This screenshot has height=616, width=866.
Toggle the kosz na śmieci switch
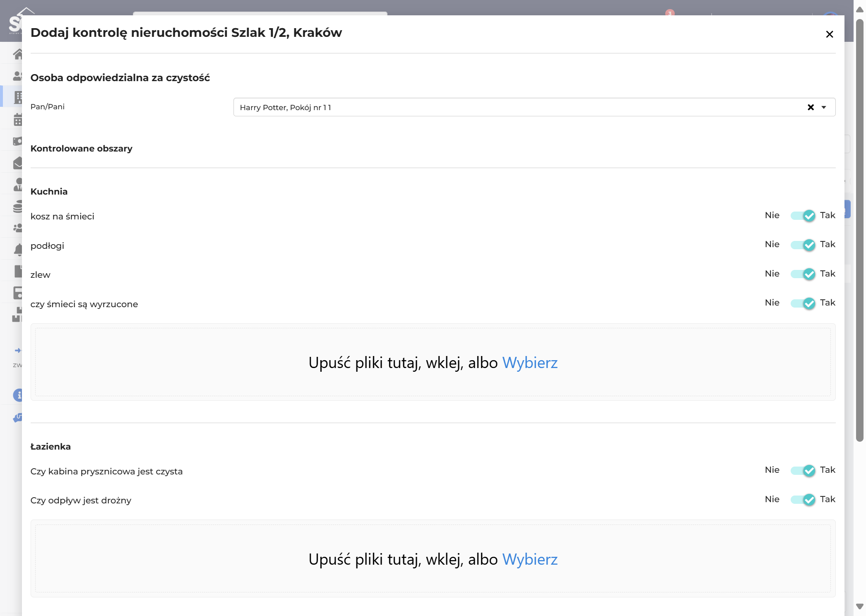click(803, 216)
